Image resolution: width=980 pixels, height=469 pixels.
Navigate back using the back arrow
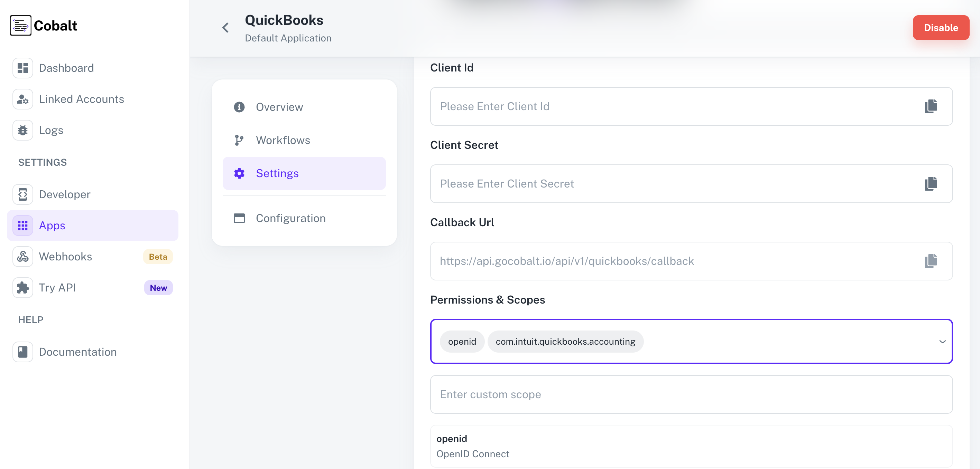225,27
